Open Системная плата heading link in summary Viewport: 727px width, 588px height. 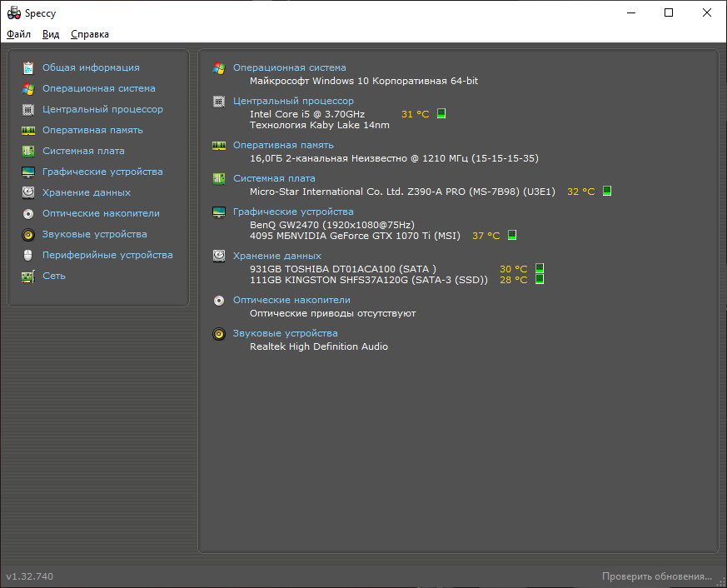click(x=274, y=178)
